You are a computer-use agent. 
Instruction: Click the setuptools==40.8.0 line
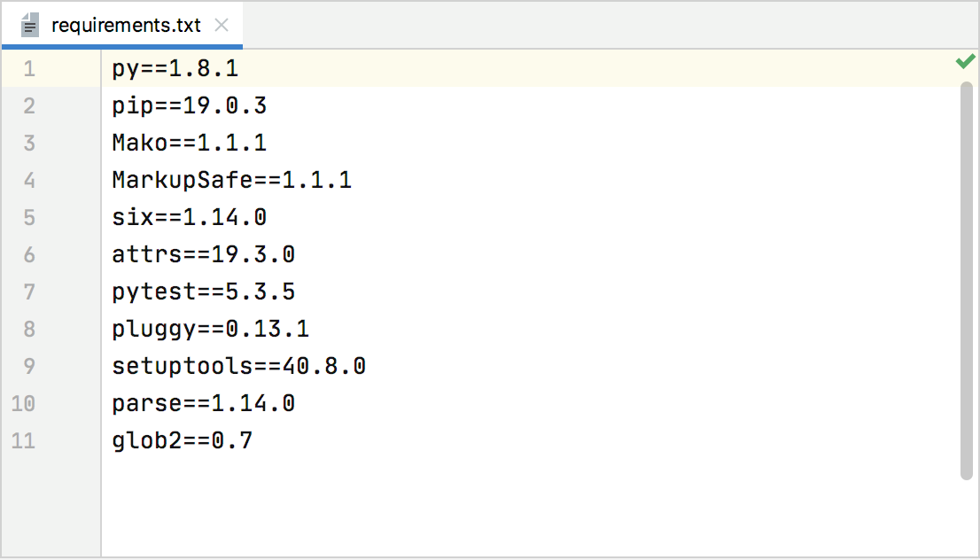coord(239,365)
